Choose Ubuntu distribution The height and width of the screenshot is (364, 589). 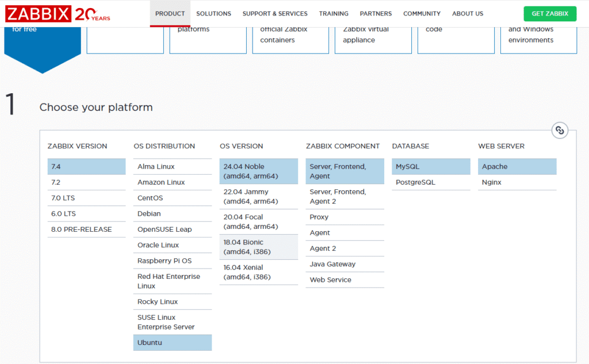pyautogui.click(x=173, y=343)
